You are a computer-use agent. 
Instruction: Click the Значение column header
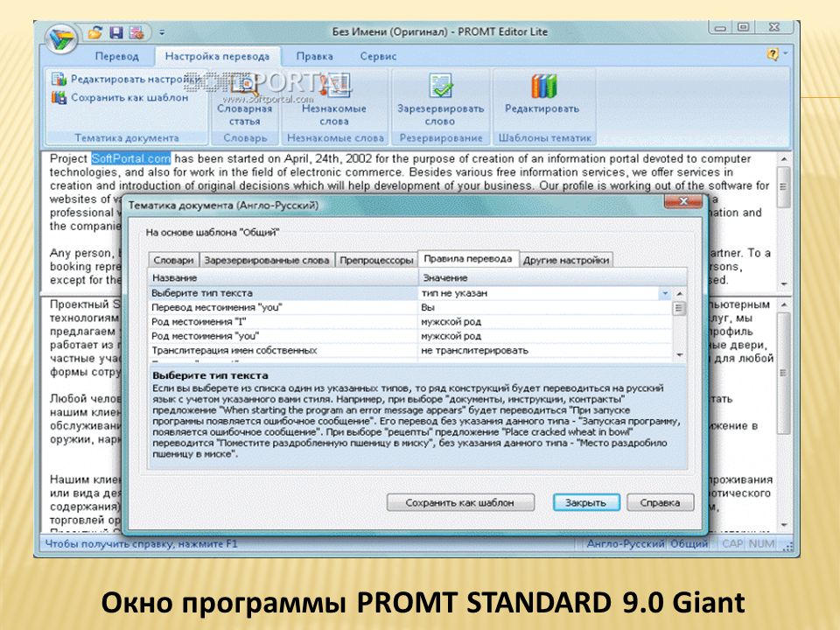pyautogui.click(x=552, y=278)
